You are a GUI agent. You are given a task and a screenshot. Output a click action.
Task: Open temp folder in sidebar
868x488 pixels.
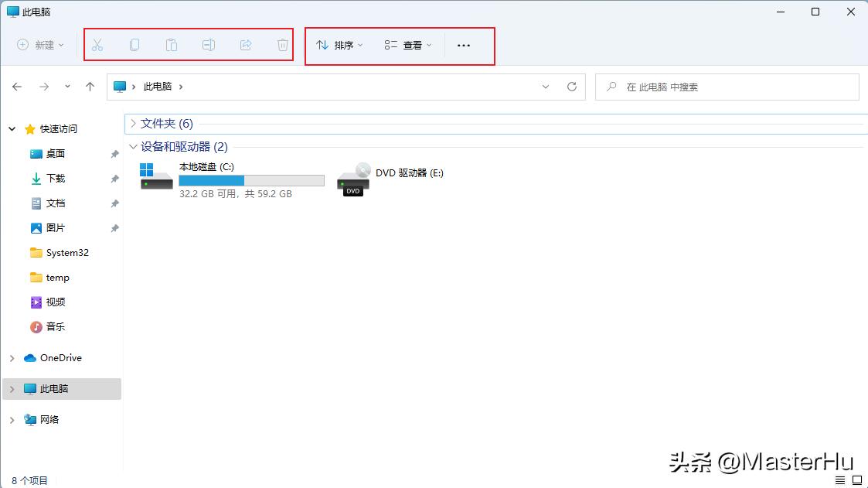[57, 278]
